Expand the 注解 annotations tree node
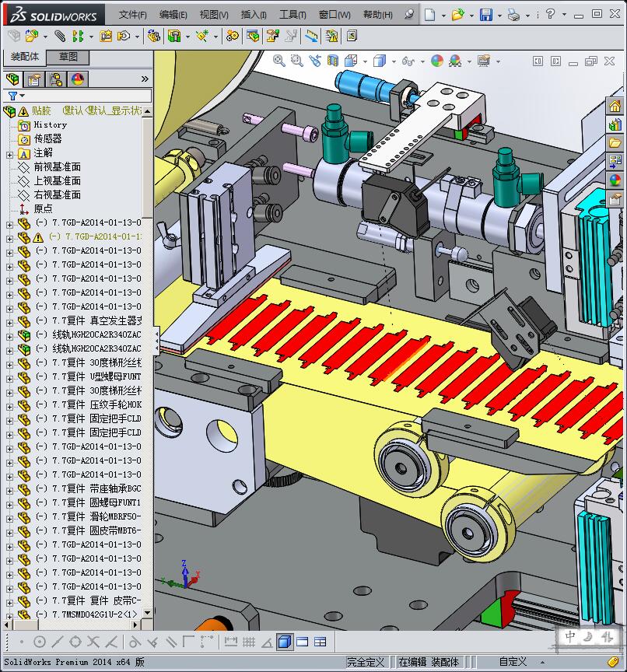 point(9,154)
